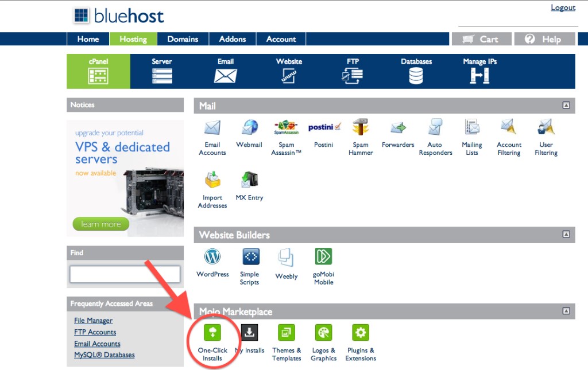
Task: Switch to the FTP tab
Action: click(x=353, y=71)
